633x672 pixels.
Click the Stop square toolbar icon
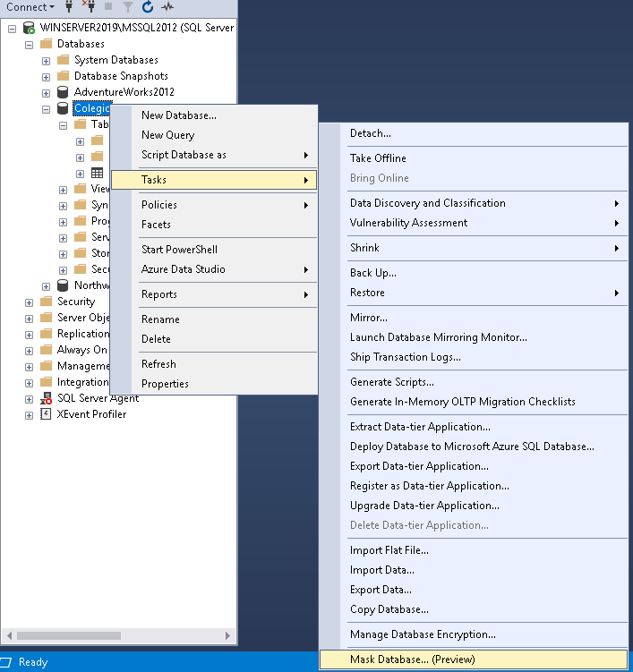[108, 6]
